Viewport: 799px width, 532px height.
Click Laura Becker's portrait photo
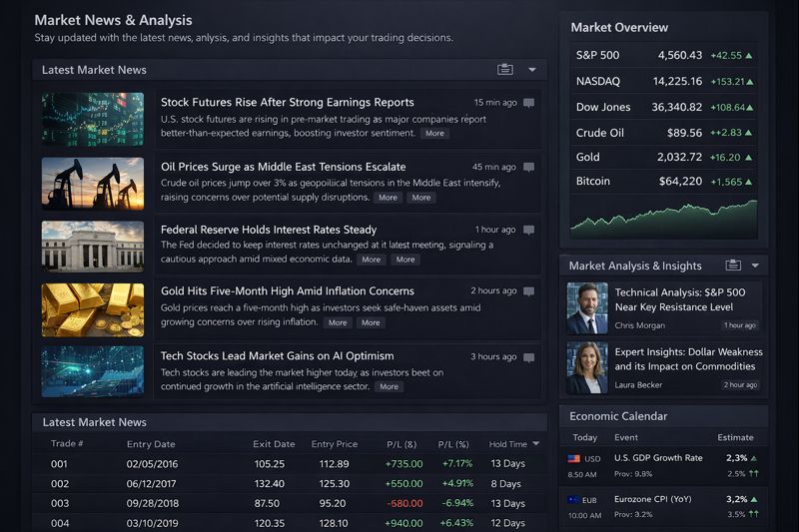point(587,367)
